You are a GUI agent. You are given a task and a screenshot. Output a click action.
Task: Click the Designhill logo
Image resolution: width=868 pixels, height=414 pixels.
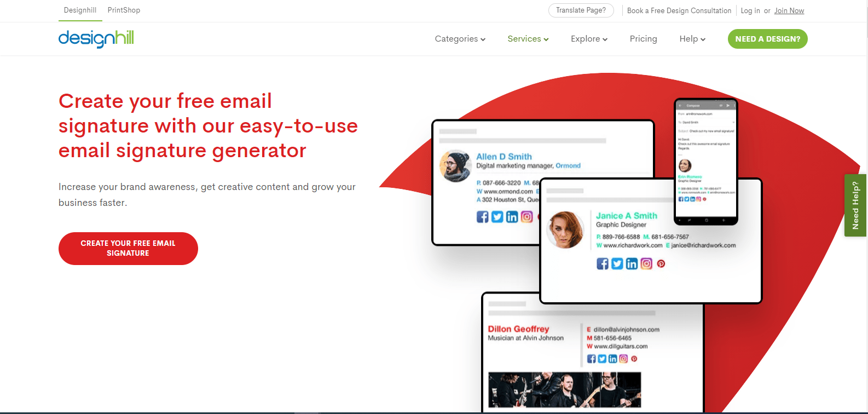click(x=96, y=38)
